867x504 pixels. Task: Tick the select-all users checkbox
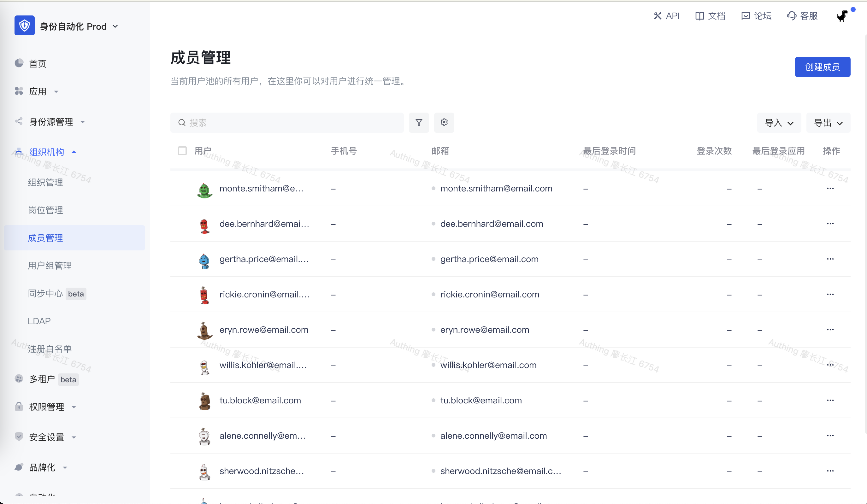(x=182, y=151)
